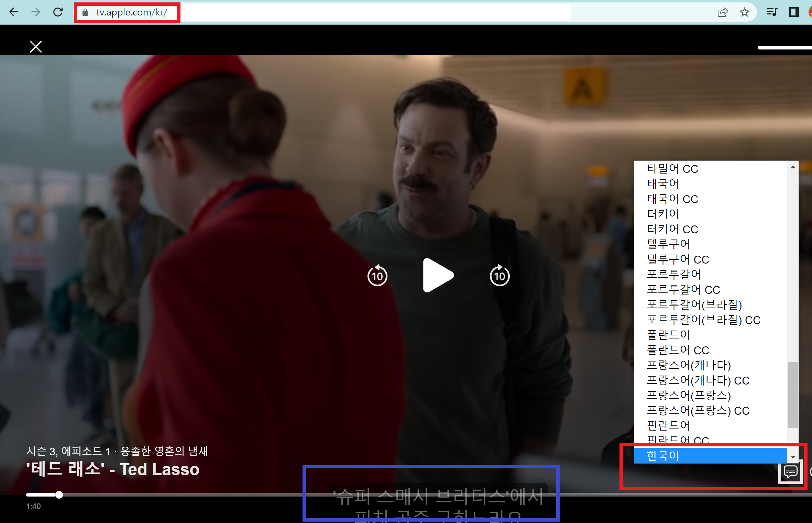This screenshot has height=523, width=812.
Task: Select 포르투갈어(브라질) subtitle option
Action: [710, 305]
